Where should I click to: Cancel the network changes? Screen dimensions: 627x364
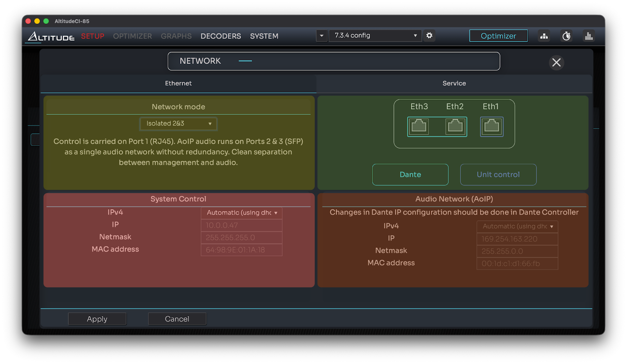(177, 319)
